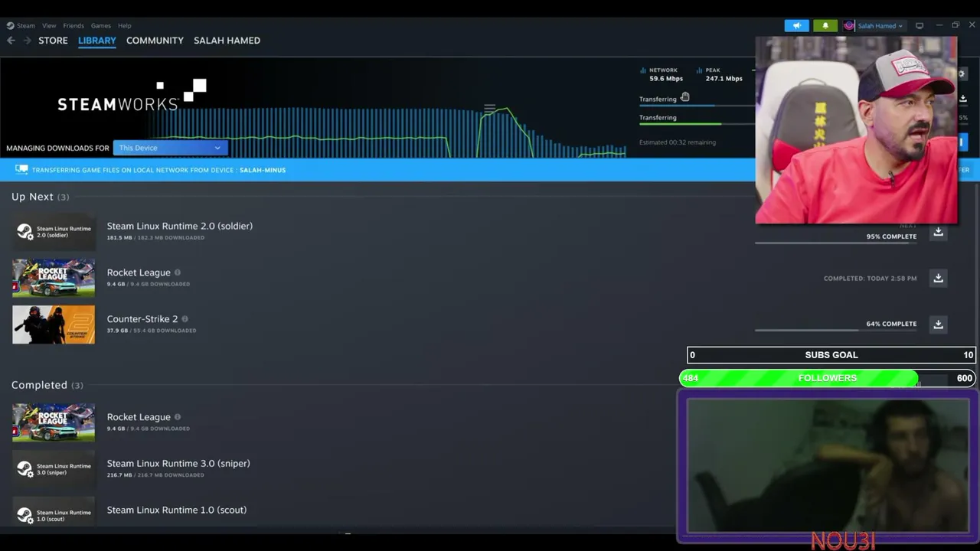Image resolution: width=980 pixels, height=551 pixels.
Task: Go forward with the right arrow
Action: coord(28,41)
